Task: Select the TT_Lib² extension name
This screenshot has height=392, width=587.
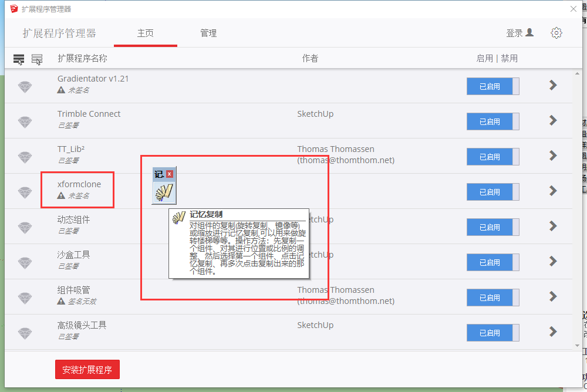Action: pos(71,149)
